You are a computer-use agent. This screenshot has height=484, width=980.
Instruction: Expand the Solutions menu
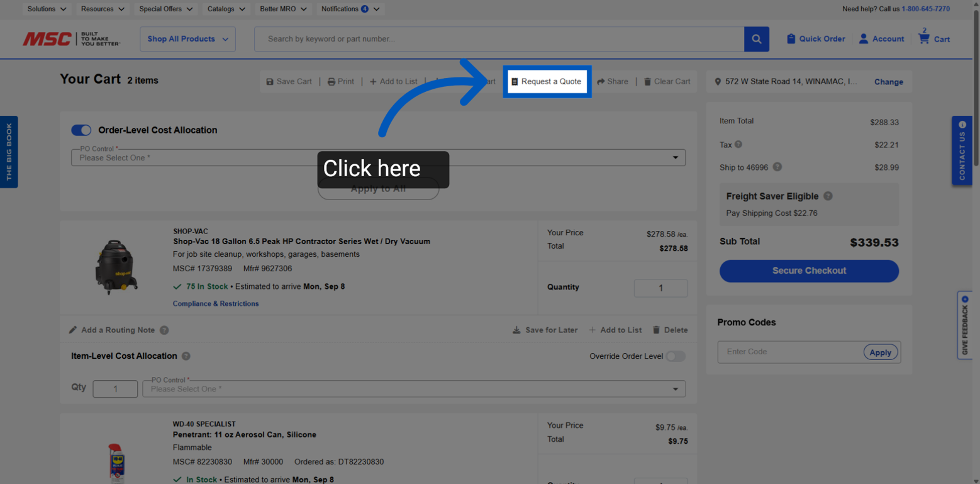point(47,9)
